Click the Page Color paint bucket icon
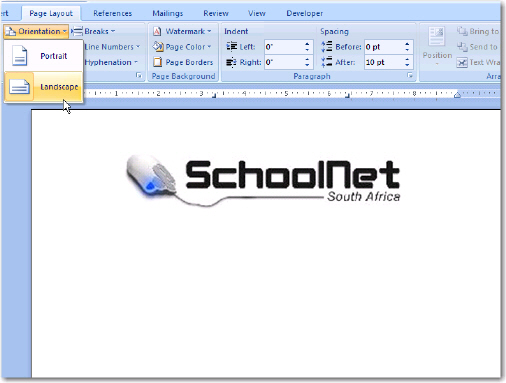Image resolution: width=506 pixels, height=383 pixels. tap(158, 47)
